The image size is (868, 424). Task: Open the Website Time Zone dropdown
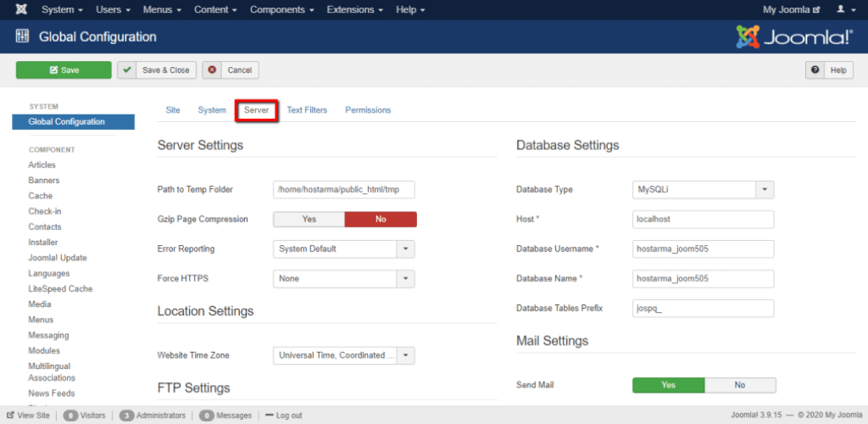[x=344, y=355]
